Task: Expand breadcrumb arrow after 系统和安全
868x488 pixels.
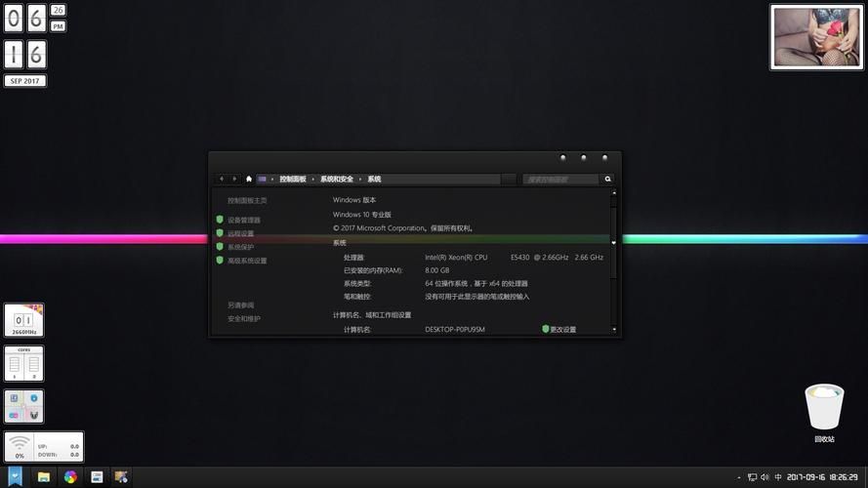Action: 360,180
